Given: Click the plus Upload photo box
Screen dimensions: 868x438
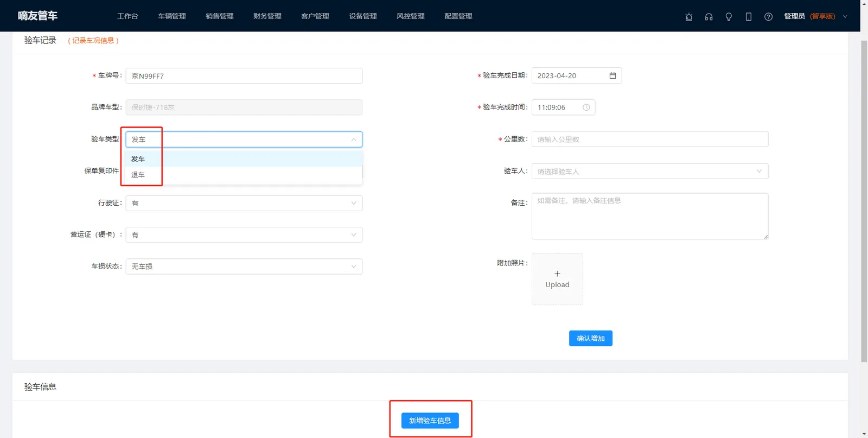Looking at the screenshot, I should click(557, 279).
